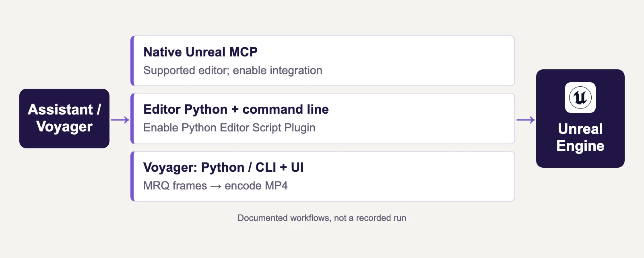This screenshot has height=258, width=644.
Task: Click the arrow pointing to Unreal Engine
Action: pos(526,120)
